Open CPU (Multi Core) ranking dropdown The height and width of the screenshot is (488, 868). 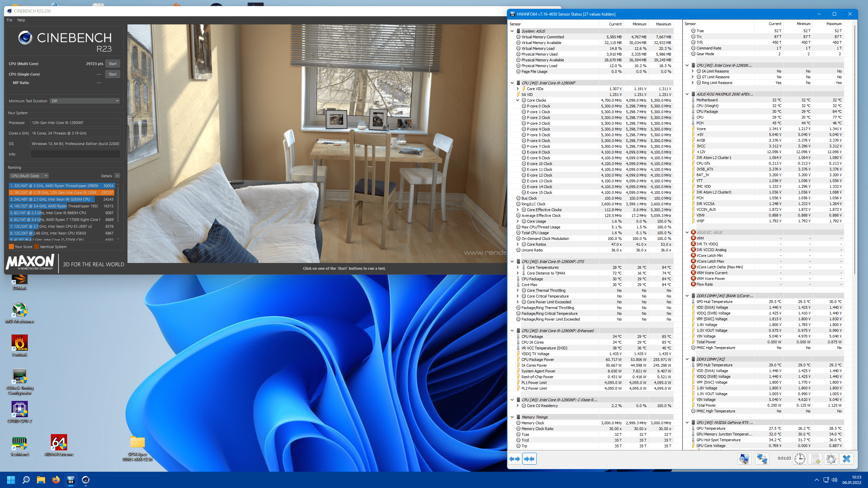coord(29,176)
